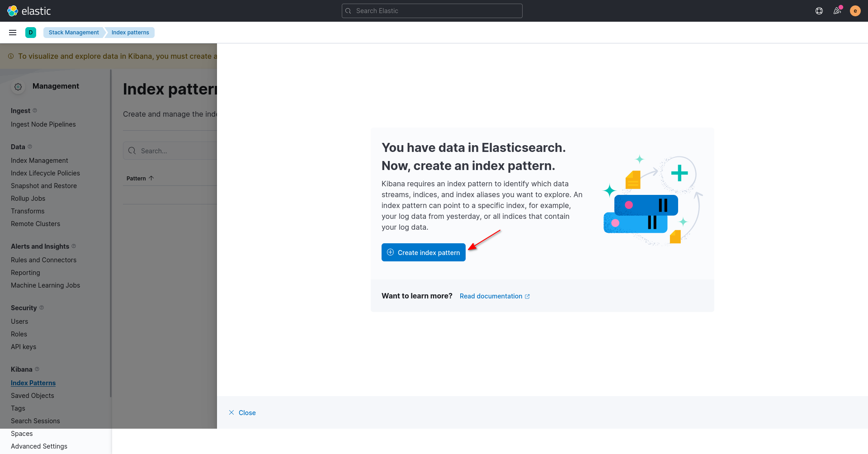The height and width of the screenshot is (454, 868).
Task: Click the Ingest section info icon
Action: tap(35, 110)
